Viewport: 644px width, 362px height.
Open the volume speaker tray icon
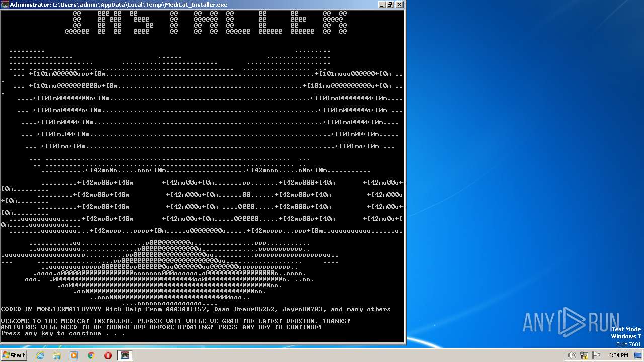pos(572,355)
